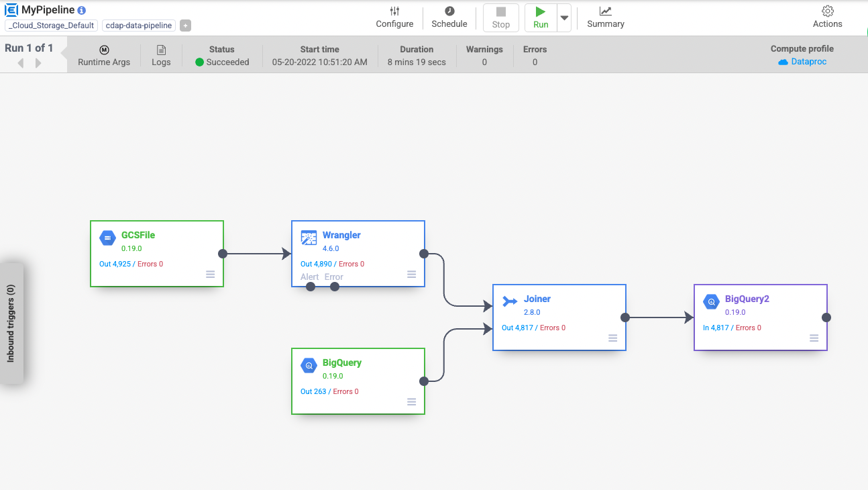Click 'Out 263' metric on BigQuery

tap(313, 391)
